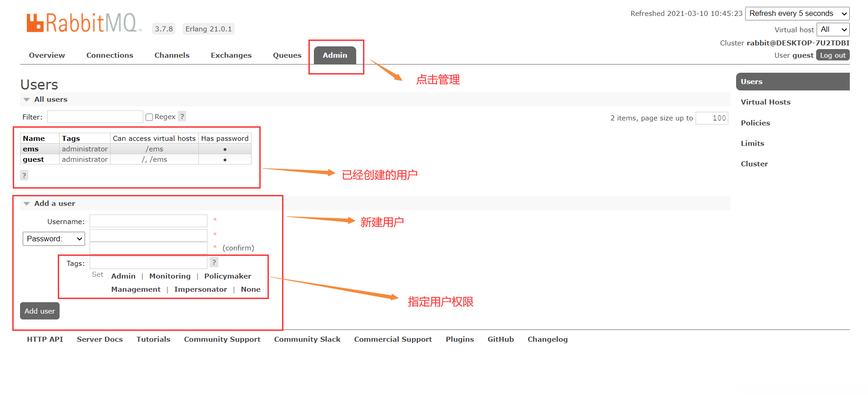This screenshot has height=399, width=868.
Task: Focus the users Filter input field
Action: [x=95, y=117]
